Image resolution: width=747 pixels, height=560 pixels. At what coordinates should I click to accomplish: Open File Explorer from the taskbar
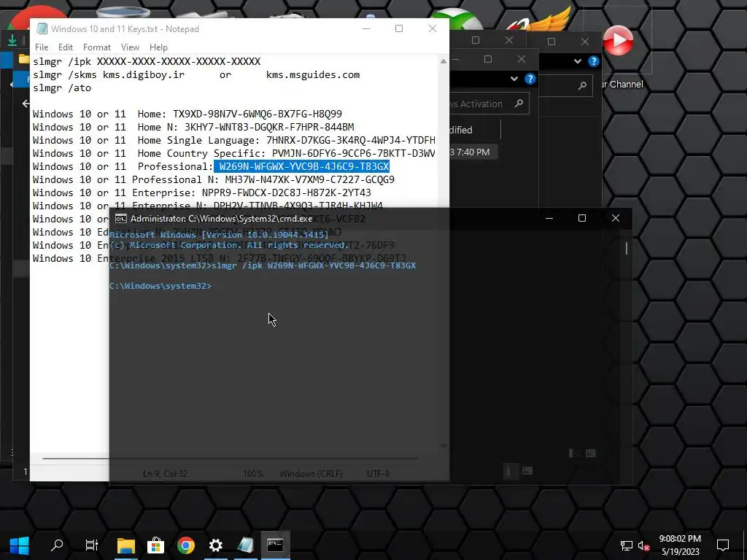126,545
